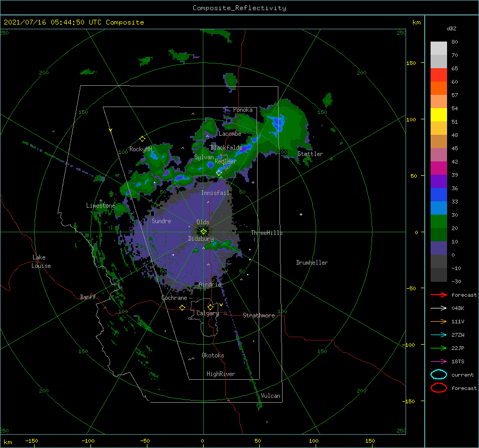Pick the bright yellow dBZ legend swatch
The image size is (479, 448).
(439, 115)
